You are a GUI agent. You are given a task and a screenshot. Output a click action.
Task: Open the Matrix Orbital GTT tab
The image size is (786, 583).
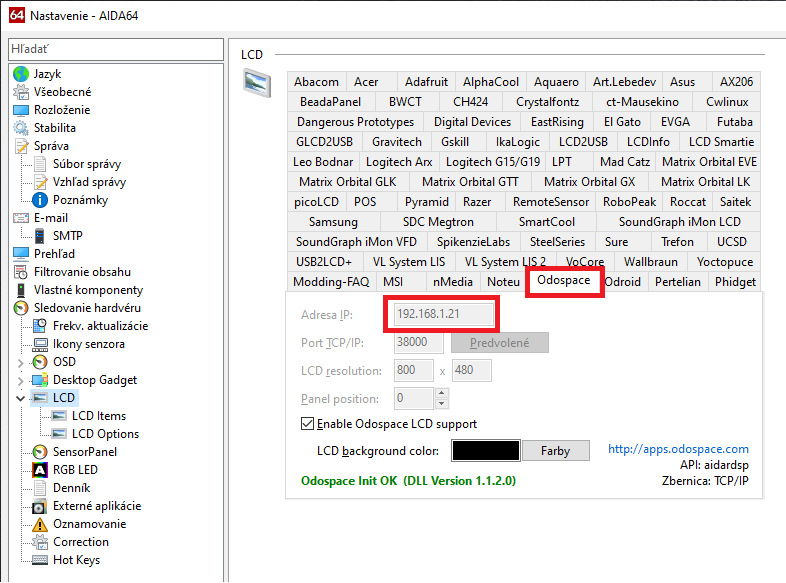coord(470,182)
